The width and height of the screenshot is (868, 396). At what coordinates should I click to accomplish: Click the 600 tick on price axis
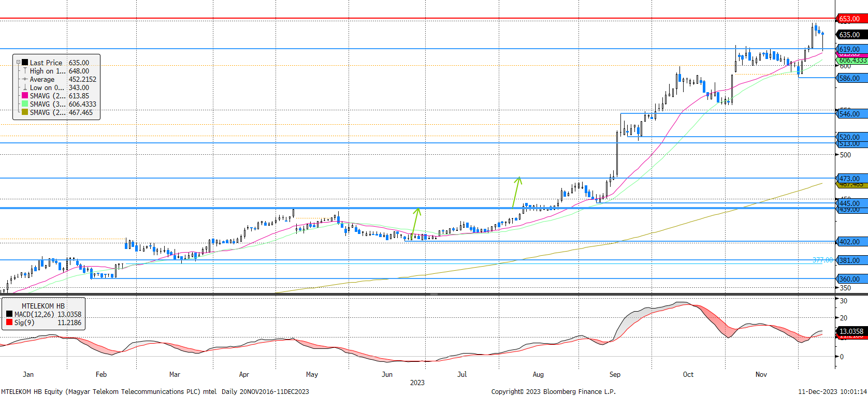coord(845,66)
